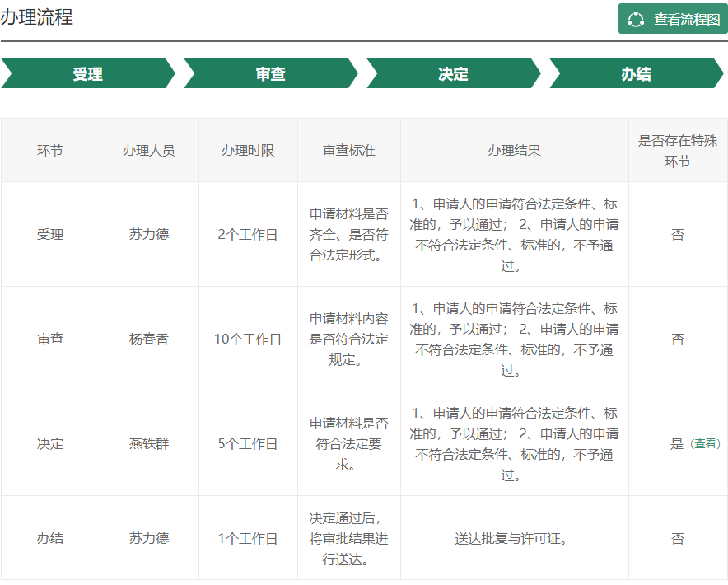Click the 2个工作日 cell in the 受理 row

click(248, 234)
